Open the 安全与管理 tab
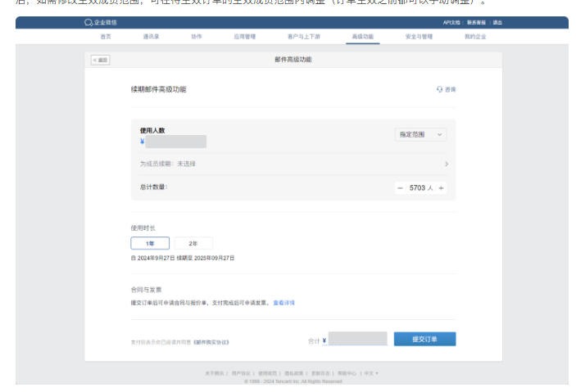The width and height of the screenshot is (576, 392). [x=419, y=37]
